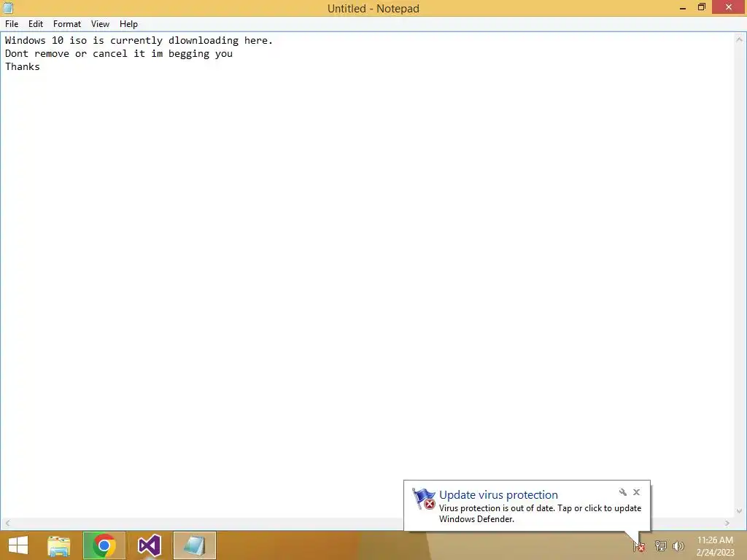
Task: Click the vertical scrollbar down arrow
Action: click(740, 511)
